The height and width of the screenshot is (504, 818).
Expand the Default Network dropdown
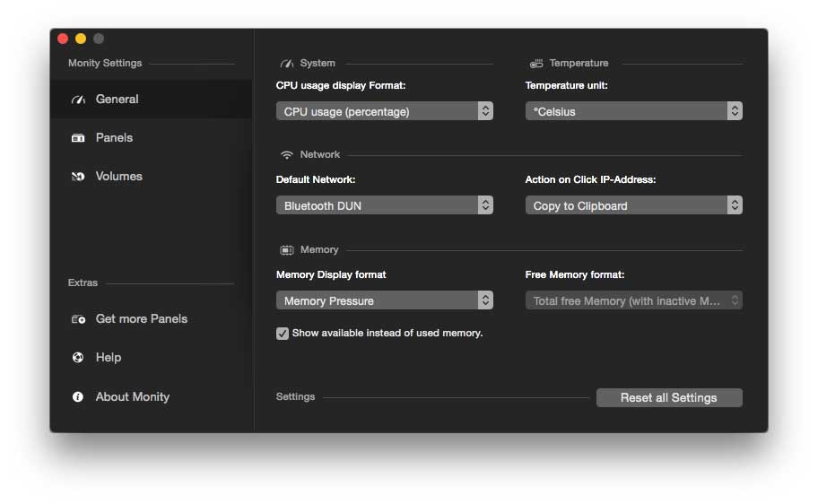[x=384, y=205]
